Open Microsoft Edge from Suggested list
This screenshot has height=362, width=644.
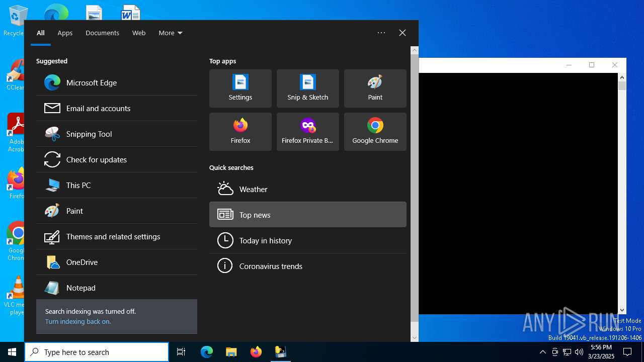point(117,82)
